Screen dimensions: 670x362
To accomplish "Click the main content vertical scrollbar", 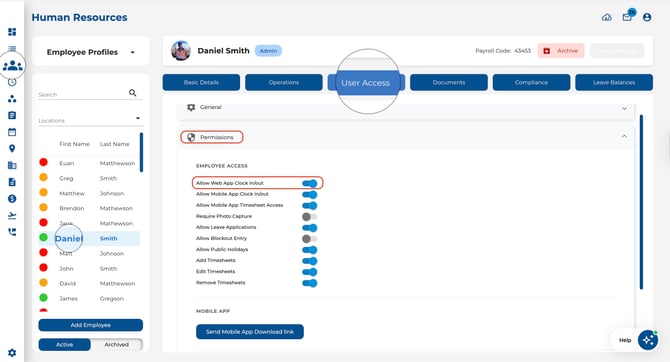I will click(x=641, y=202).
